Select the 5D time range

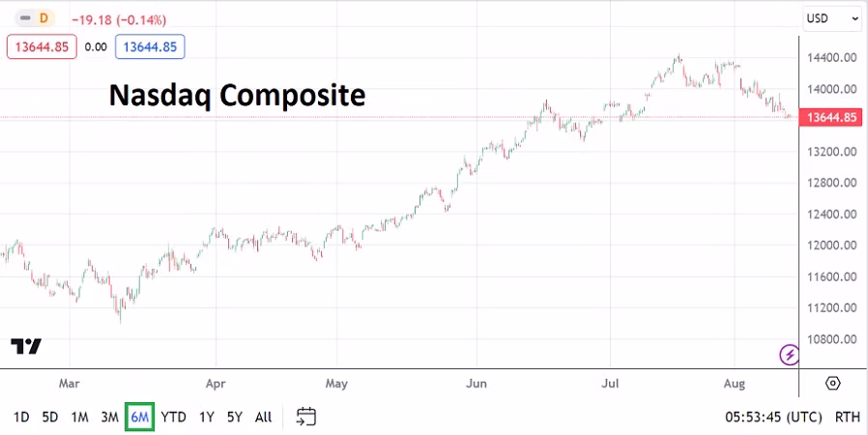tap(50, 418)
